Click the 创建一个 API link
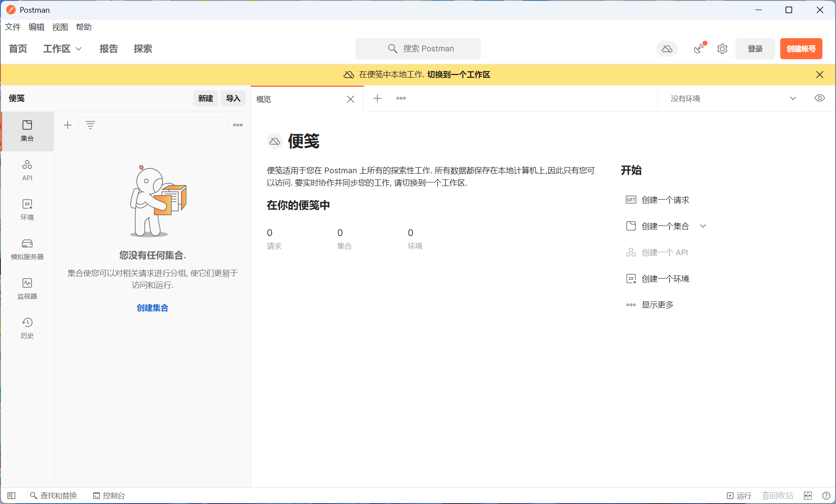 [665, 253]
